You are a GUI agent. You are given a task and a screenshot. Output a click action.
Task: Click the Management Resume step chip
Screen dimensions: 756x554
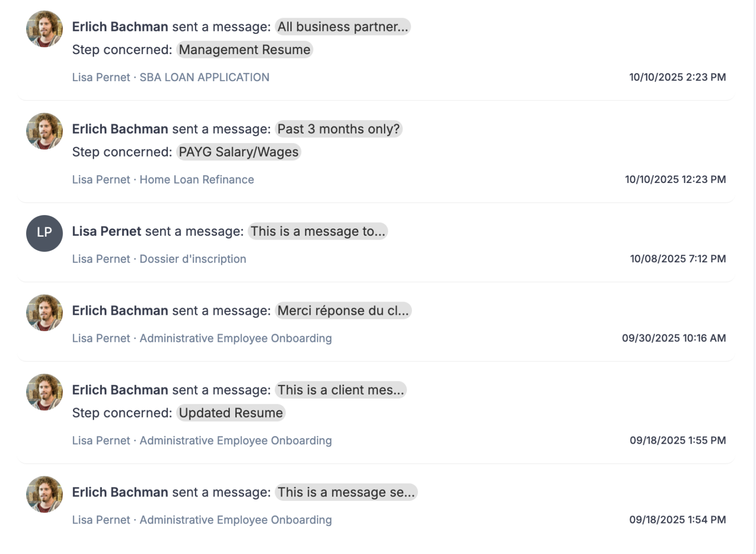(244, 50)
